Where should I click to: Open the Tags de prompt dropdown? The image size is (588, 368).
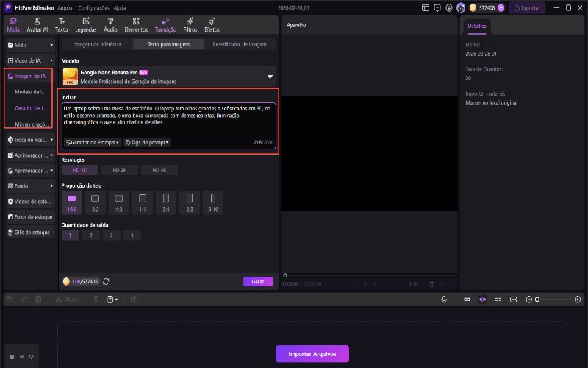[x=147, y=142]
